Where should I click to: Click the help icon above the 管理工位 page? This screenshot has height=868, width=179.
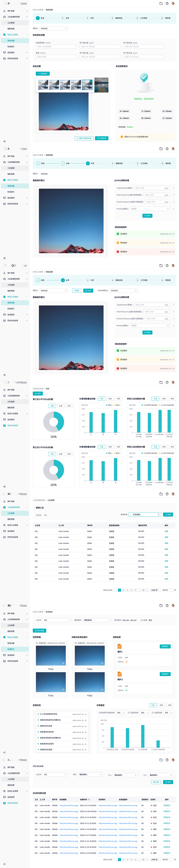[x=167, y=494]
